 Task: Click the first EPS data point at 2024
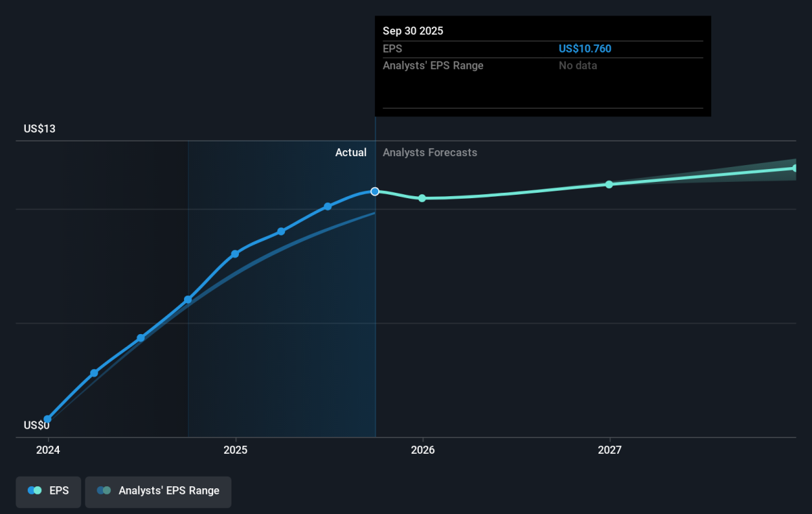click(47, 419)
